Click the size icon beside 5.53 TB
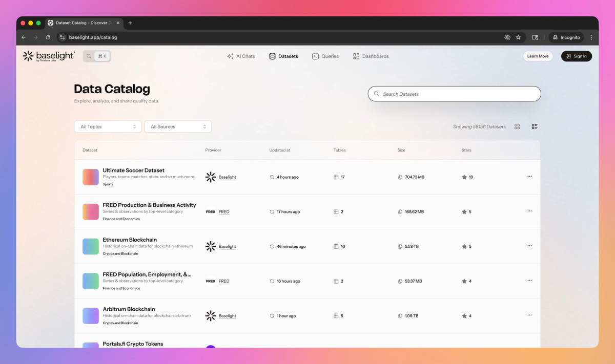This screenshot has width=615, height=364. point(400,247)
